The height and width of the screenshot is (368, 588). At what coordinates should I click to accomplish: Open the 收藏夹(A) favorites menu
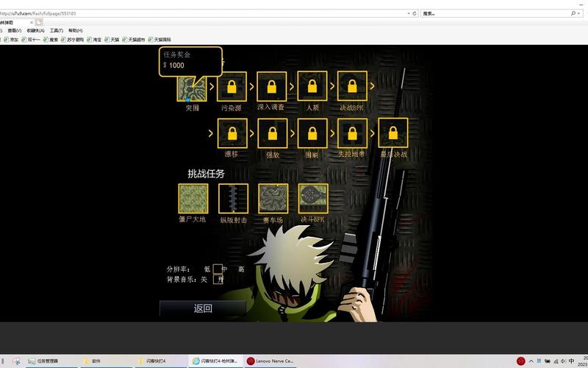(35, 31)
